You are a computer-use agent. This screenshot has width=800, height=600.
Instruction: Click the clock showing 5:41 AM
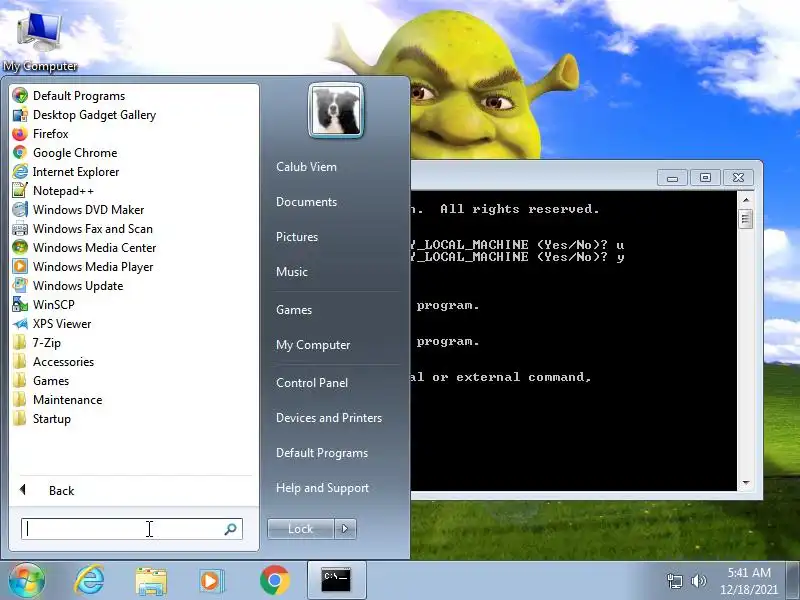click(x=749, y=572)
